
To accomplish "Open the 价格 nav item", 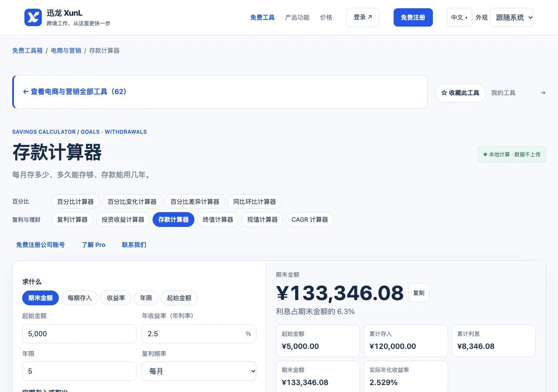I will [326, 17].
